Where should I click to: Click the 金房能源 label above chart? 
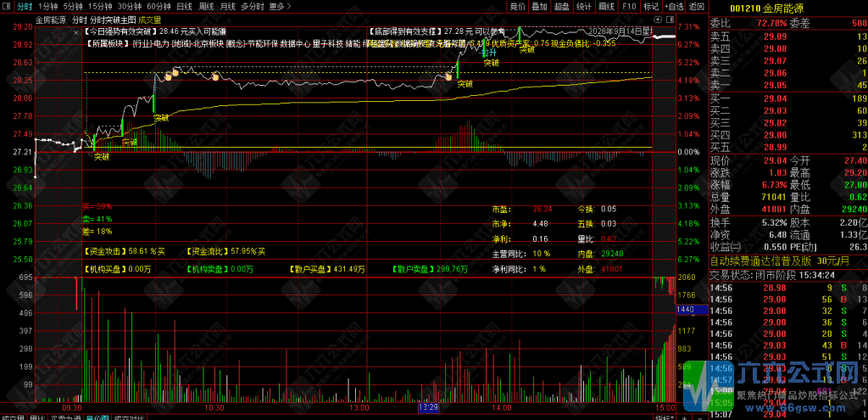coord(51,20)
